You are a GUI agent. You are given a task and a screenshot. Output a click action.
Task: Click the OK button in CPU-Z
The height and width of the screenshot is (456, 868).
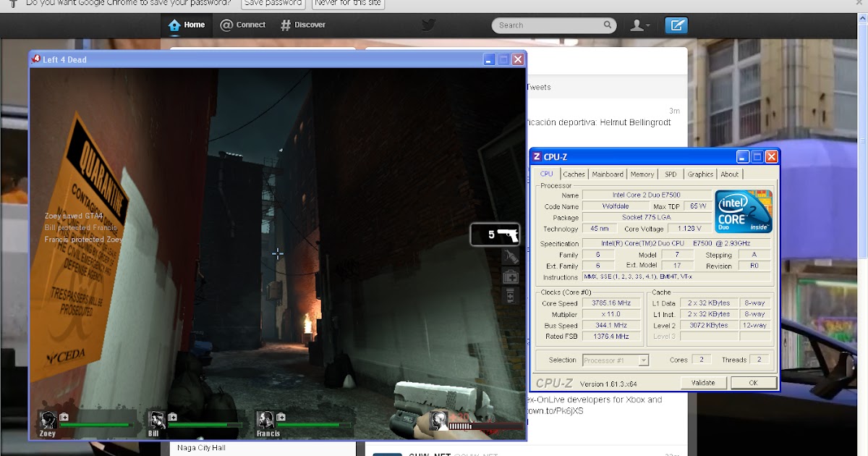coord(753,383)
